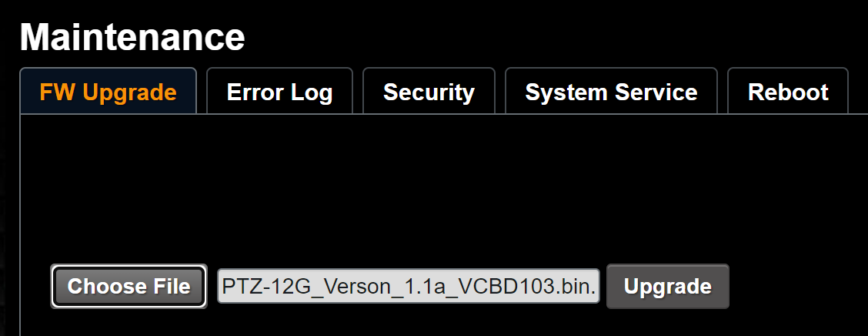Display system service options
Image resolution: width=868 pixels, height=336 pixels.
[611, 92]
